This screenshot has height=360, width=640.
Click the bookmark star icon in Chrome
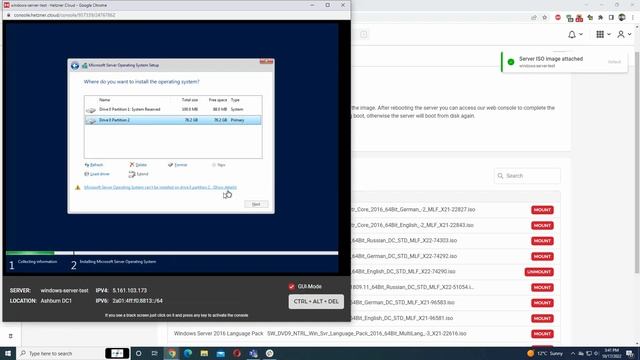tap(544, 18)
